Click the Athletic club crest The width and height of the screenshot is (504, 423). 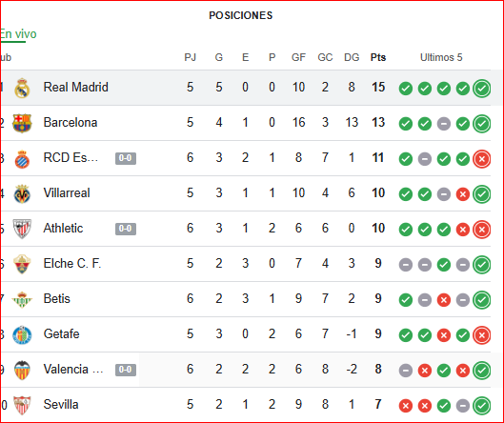tap(22, 229)
